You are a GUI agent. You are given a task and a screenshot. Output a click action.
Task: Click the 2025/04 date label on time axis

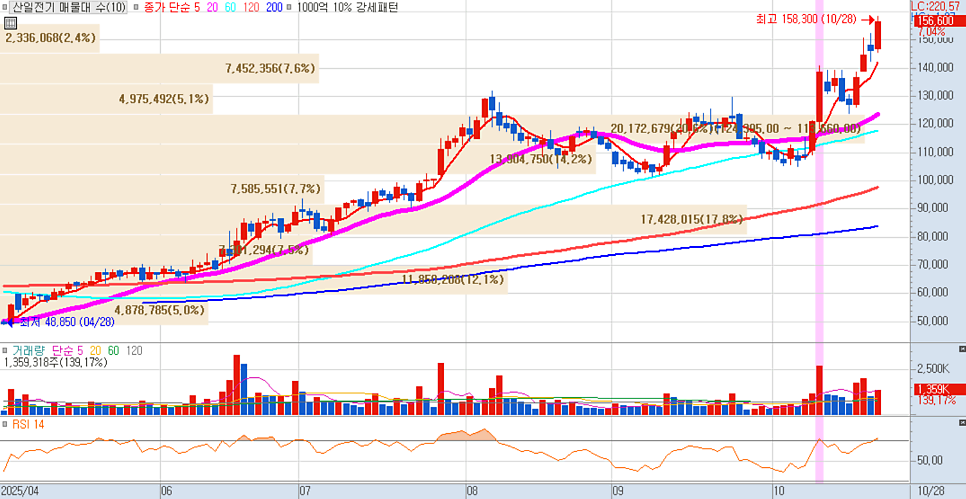[x=22, y=491]
